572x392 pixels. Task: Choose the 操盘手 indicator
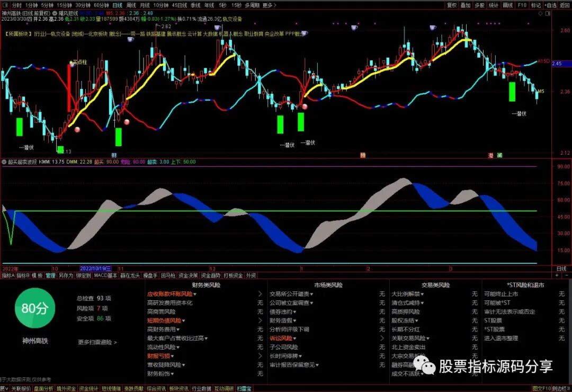point(150,275)
